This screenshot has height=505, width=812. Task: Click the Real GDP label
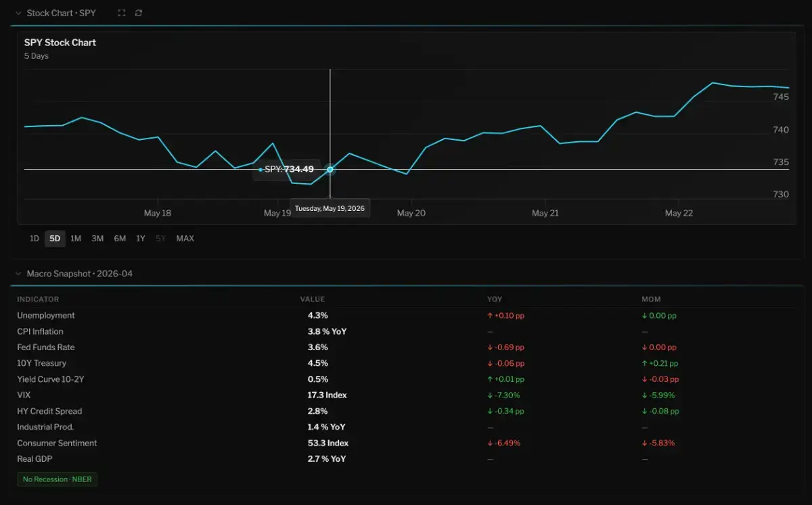(x=35, y=459)
